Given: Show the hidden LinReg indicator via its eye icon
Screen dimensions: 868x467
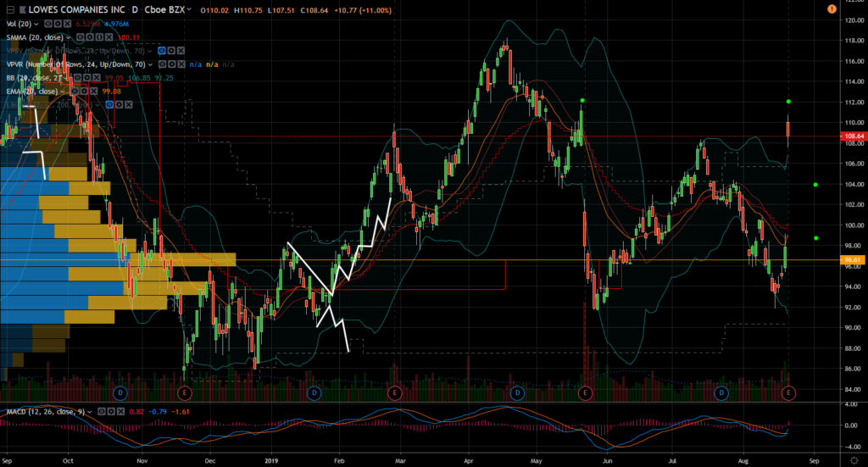Looking at the screenshot, I should click(109, 104).
